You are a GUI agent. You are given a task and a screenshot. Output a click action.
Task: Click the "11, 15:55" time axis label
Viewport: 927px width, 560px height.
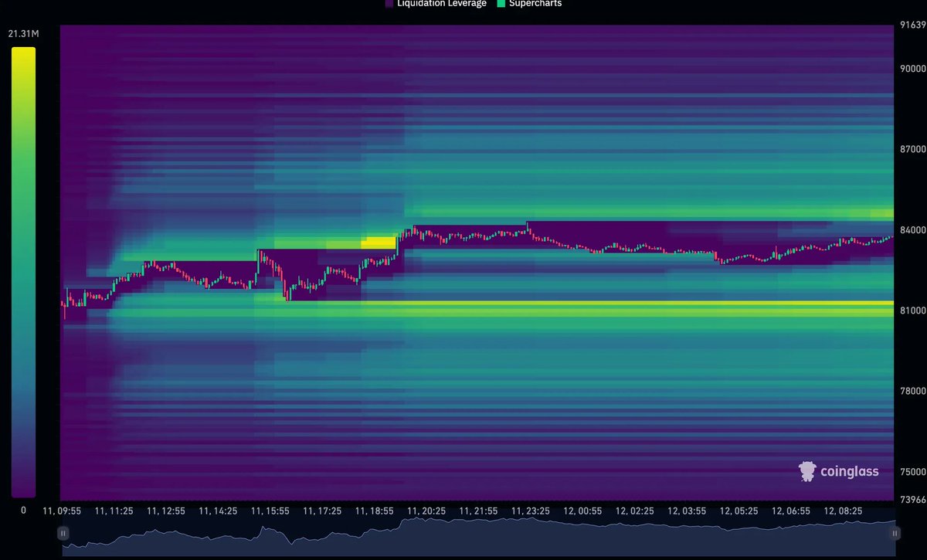pyautogui.click(x=270, y=511)
